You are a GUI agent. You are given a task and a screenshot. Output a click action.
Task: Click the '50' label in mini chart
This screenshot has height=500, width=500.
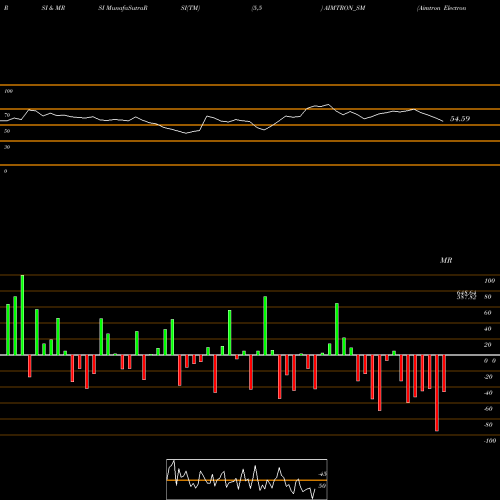322,486
